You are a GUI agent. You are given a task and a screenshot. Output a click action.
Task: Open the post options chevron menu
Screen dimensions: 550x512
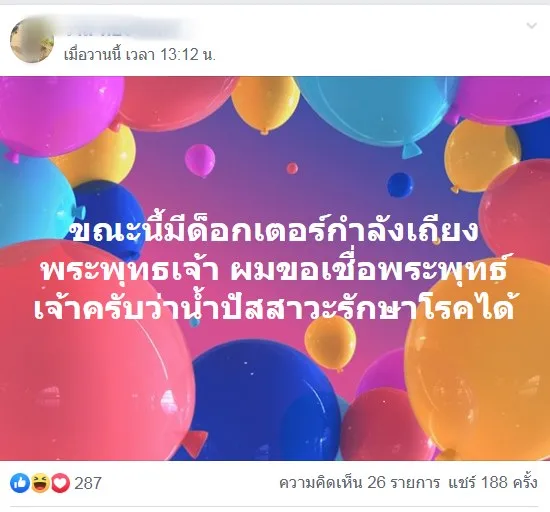[531, 26]
